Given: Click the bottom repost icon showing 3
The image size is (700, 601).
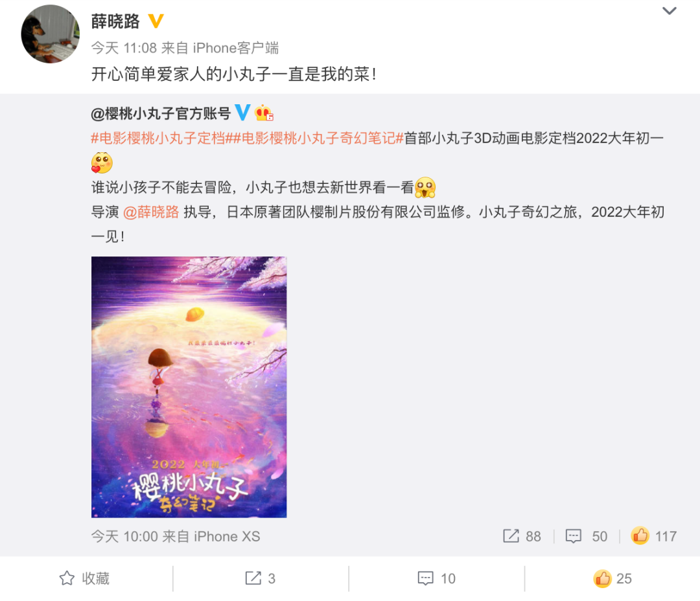Looking at the screenshot, I should (x=253, y=578).
